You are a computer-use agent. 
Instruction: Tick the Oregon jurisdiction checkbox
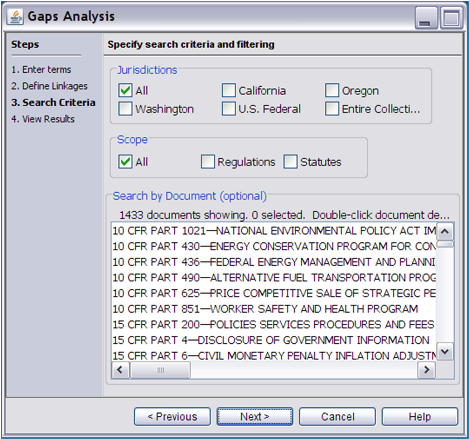tap(332, 90)
